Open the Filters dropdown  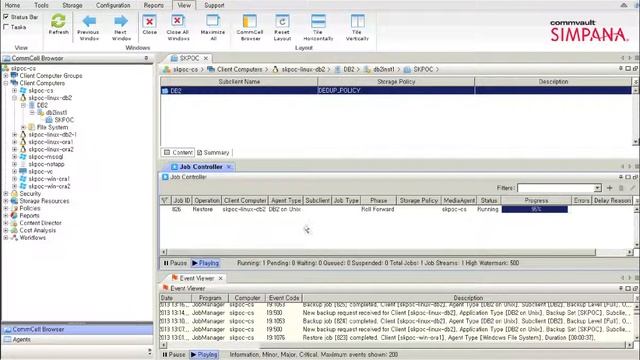coord(598,188)
